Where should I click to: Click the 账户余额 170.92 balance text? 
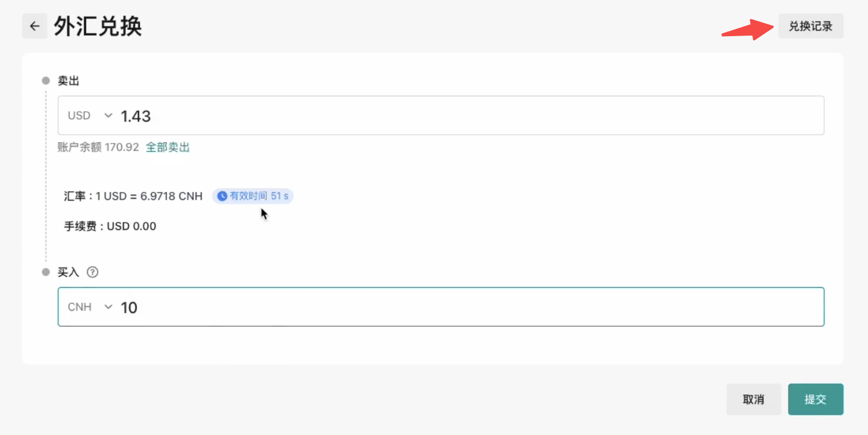coord(99,147)
